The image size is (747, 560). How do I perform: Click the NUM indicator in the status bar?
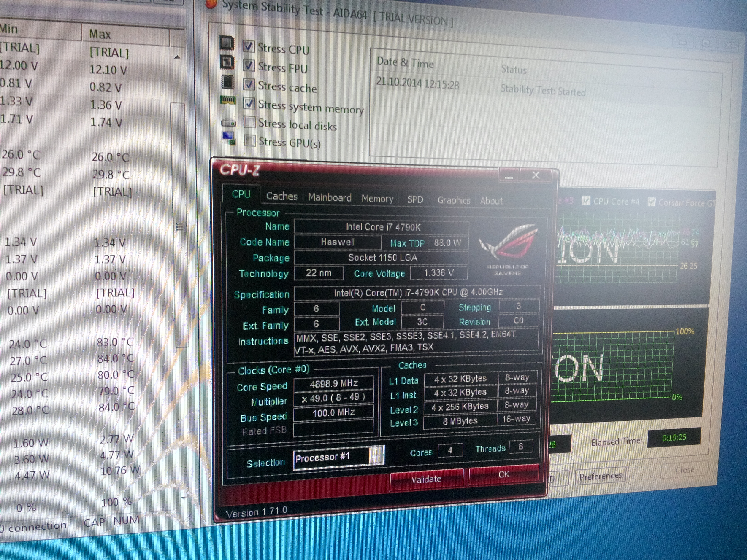[126, 520]
